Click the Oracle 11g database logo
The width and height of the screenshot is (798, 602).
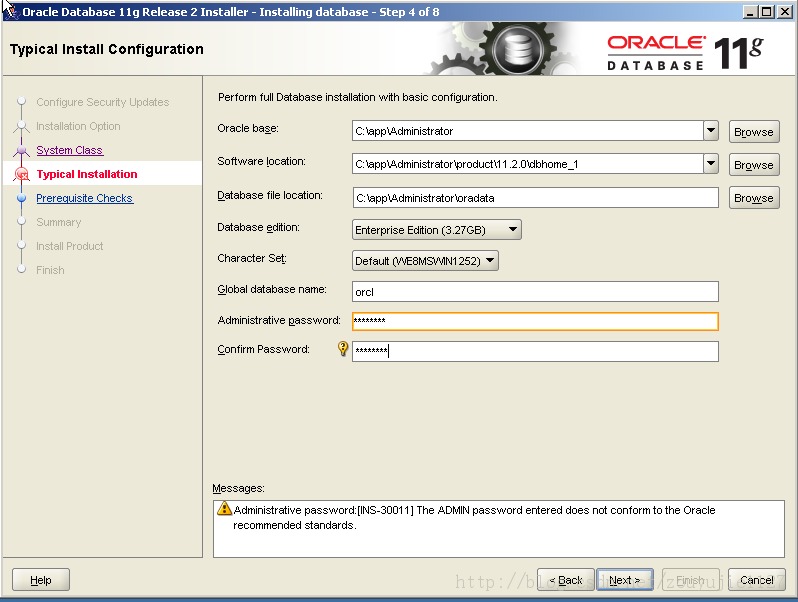[685, 52]
